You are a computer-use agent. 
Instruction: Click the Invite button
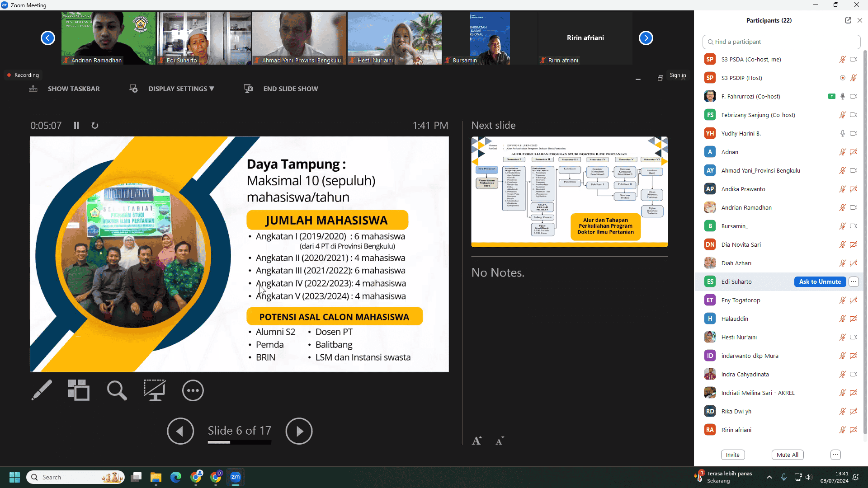click(733, 455)
